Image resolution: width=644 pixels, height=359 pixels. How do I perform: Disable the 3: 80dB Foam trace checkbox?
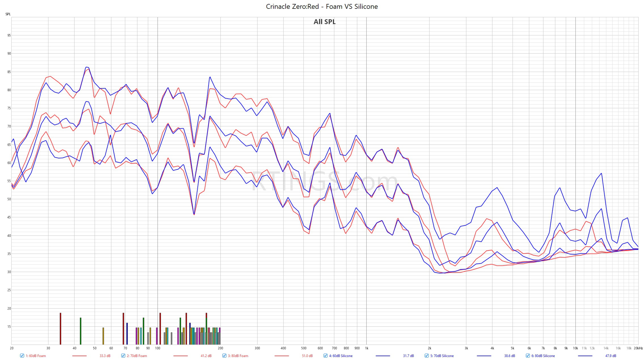tap(224, 356)
